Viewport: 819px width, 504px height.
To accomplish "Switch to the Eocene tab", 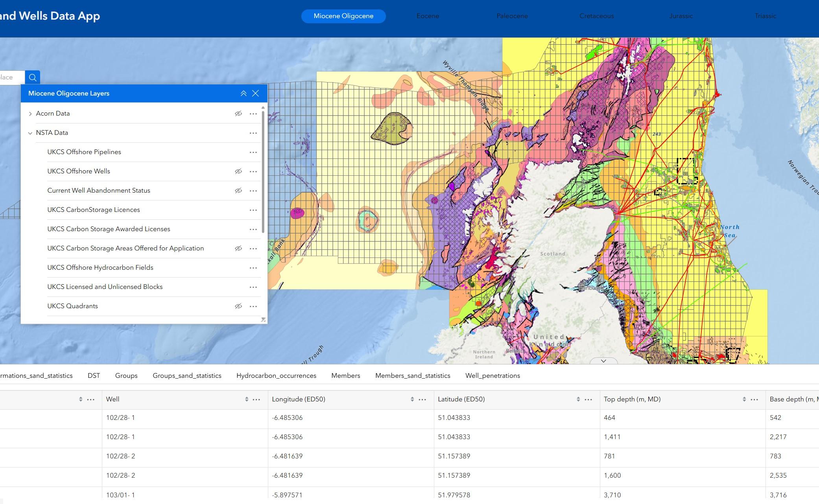I will pos(428,16).
